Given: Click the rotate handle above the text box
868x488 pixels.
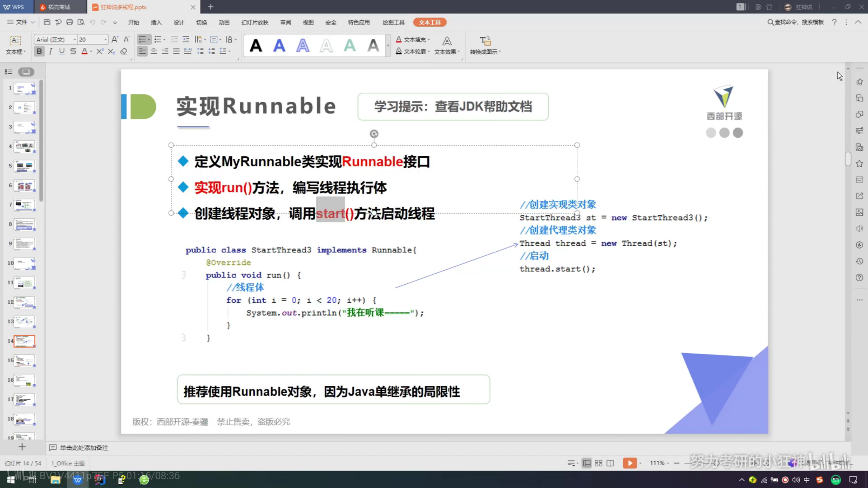Looking at the screenshot, I should click(374, 134).
